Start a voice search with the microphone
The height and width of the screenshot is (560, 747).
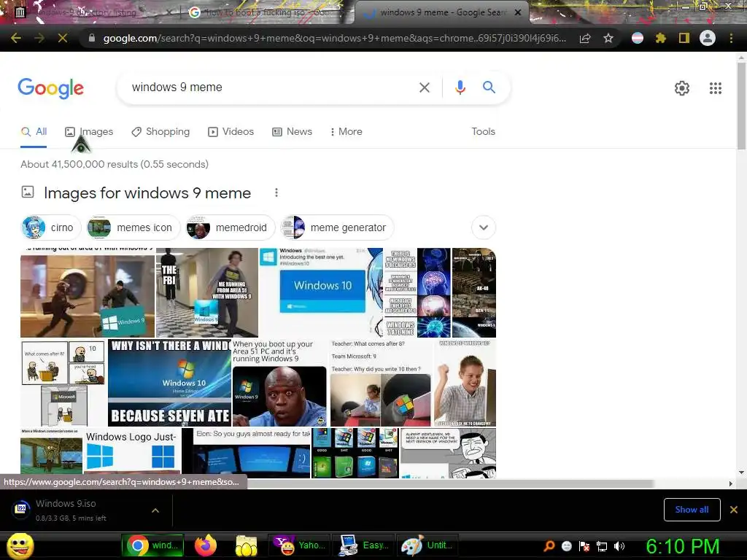click(x=460, y=87)
